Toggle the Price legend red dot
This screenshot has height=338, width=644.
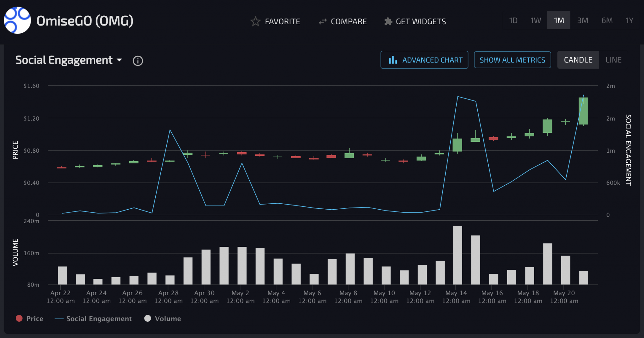click(19, 318)
